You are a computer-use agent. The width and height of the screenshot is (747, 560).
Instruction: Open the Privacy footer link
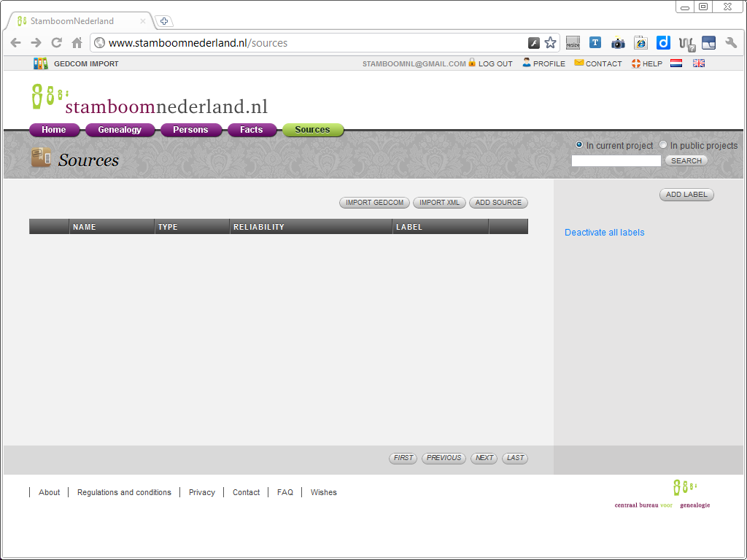[x=202, y=492]
